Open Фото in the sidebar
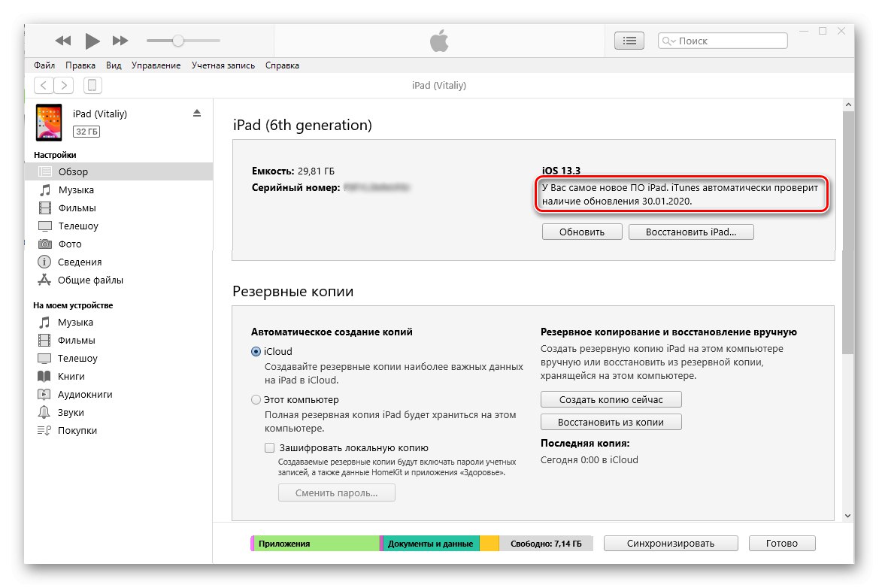This screenshot has width=879, height=588. click(69, 244)
